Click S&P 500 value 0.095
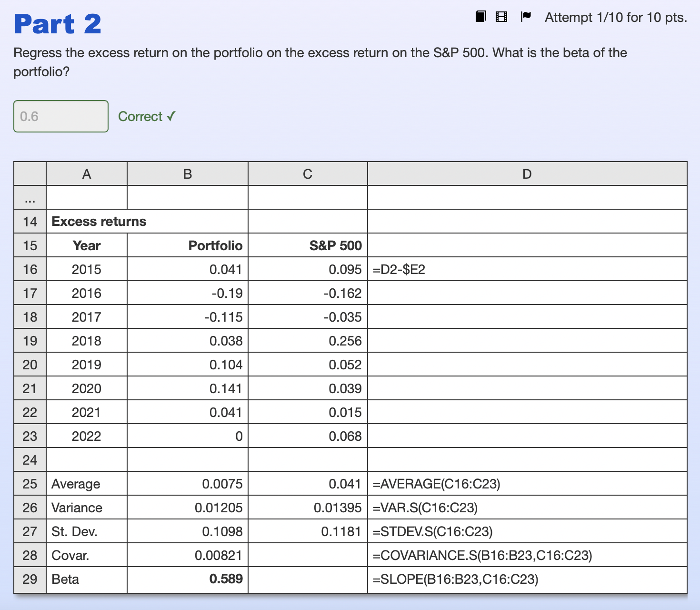This screenshot has height=610, width=700. 308,269
